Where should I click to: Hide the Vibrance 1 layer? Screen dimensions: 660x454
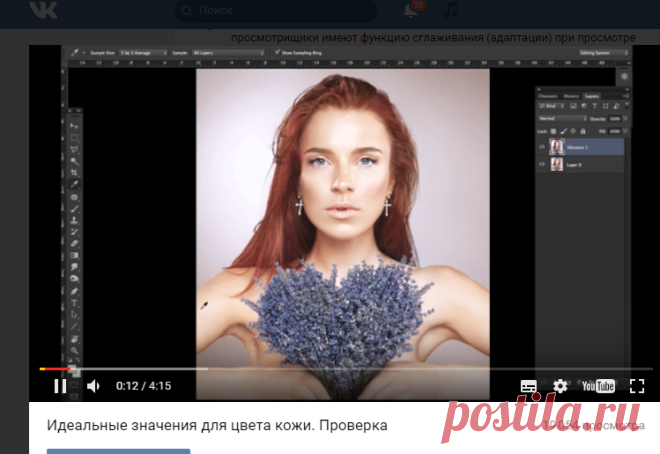tap(542, 147)
